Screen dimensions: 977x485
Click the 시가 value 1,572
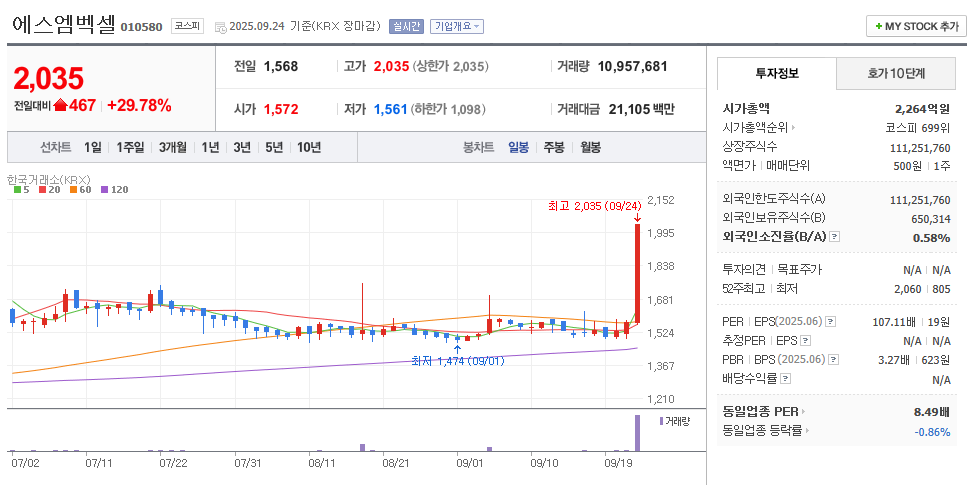281,110
